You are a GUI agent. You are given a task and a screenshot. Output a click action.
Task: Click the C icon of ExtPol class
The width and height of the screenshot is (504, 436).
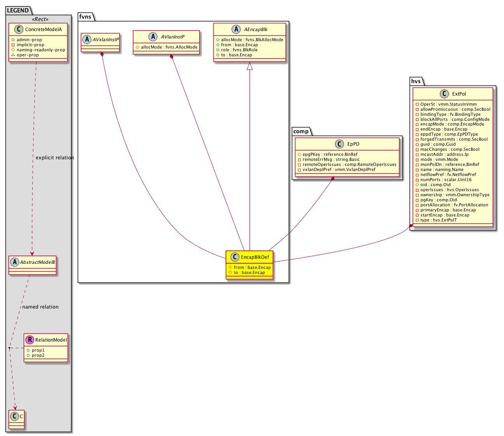coord(445,94)
